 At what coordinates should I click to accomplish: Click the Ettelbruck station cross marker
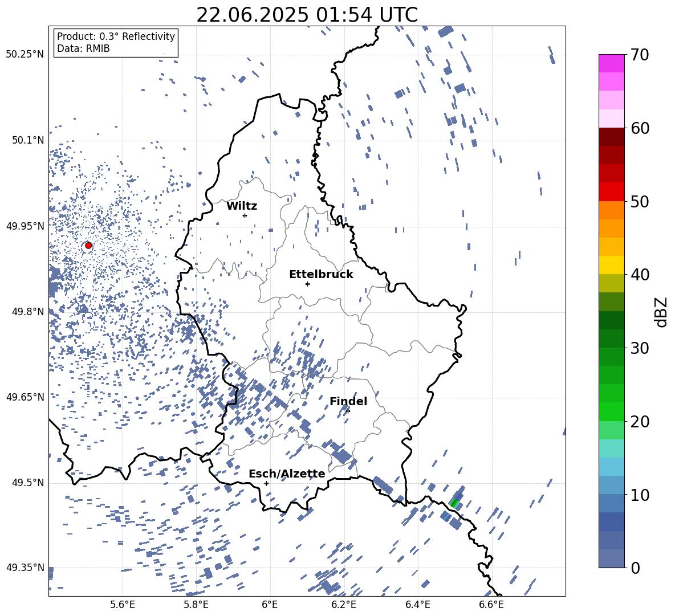[307, 284]
